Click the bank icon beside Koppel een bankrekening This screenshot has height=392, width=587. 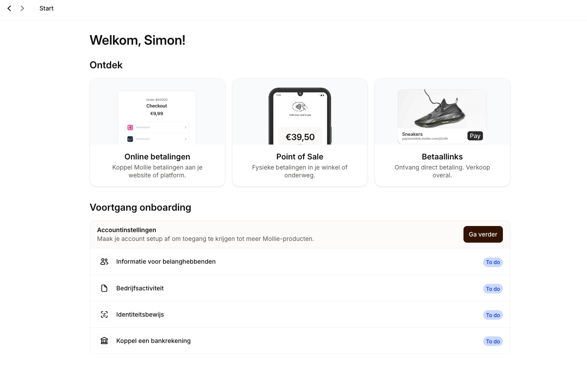pyautogui.click(x=104, y=341)
